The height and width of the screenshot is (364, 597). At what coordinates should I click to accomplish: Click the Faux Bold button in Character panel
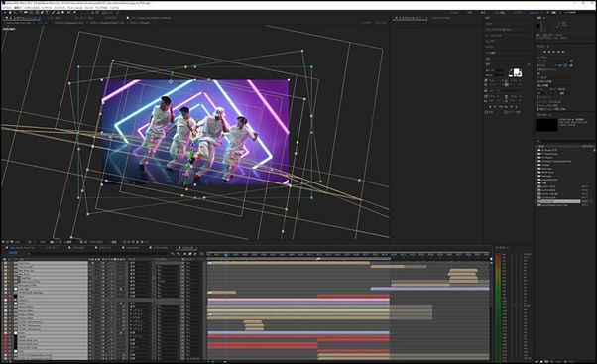[x=491, y=107]
